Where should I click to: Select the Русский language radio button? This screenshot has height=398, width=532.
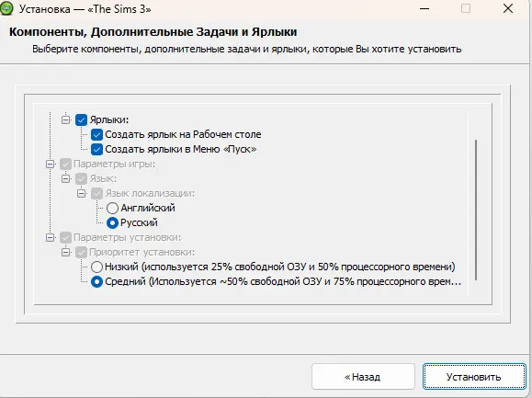112,223
